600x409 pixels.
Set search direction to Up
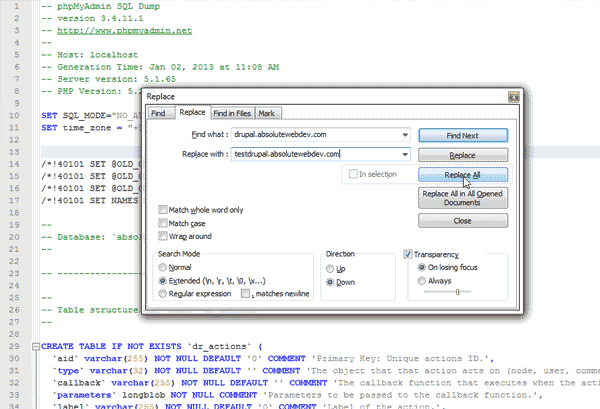[331, 269]
